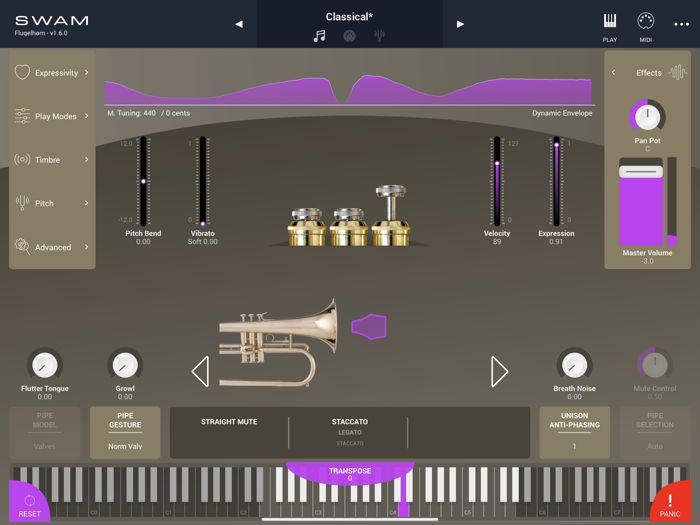Viewport: 700px width, 525px height.
Task: Click the Pitch tuning fork icon
Action: 22,203
